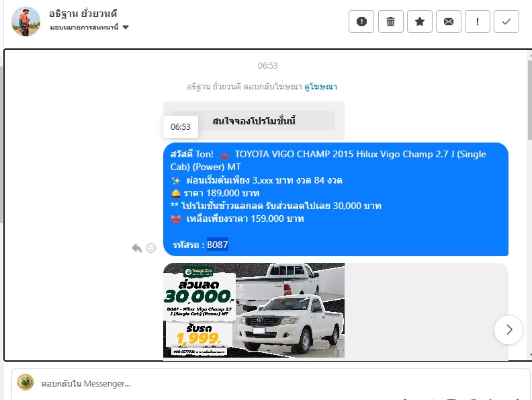
Task: Open the ดูโฆษณา link
Action: click(x=320, y=87)
